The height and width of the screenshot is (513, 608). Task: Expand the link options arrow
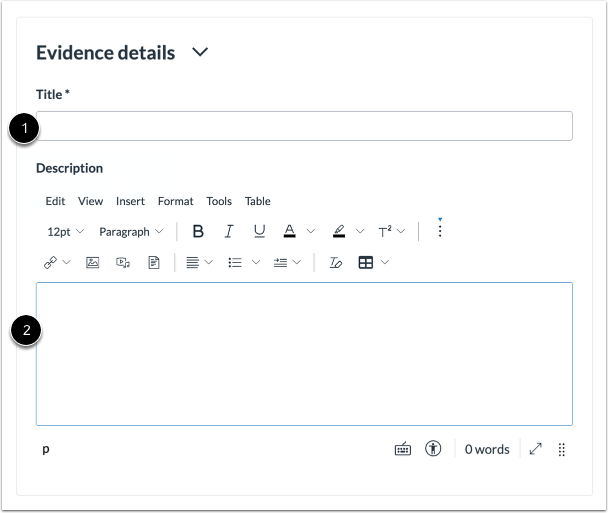coord(67,263)
